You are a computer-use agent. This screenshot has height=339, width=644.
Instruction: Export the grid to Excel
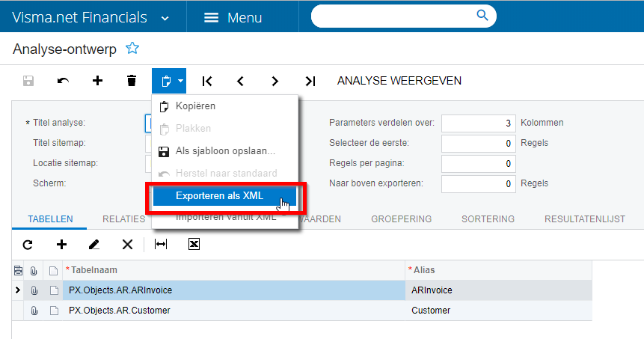pos(194,244)
